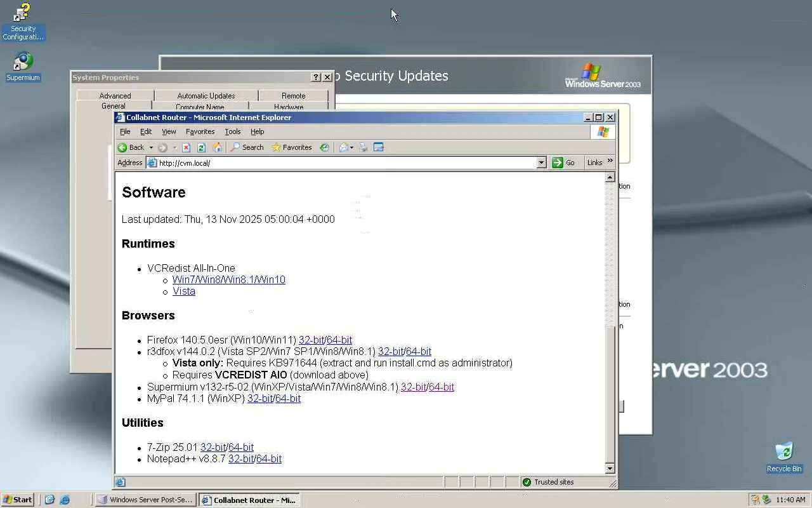Viewport: 812px width, 508px height.
Task: Download Notepad++ v8.8.7 32-bit
Action: 241,458
